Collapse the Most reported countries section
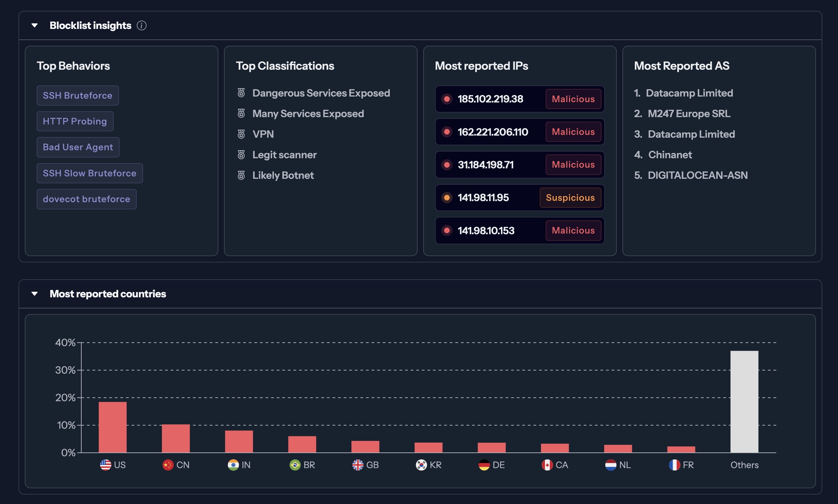The image size is (838, 504). tap(35, 294)
